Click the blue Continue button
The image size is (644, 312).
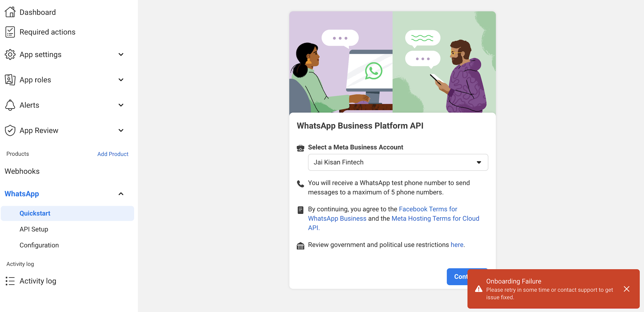tap(457, 277)
